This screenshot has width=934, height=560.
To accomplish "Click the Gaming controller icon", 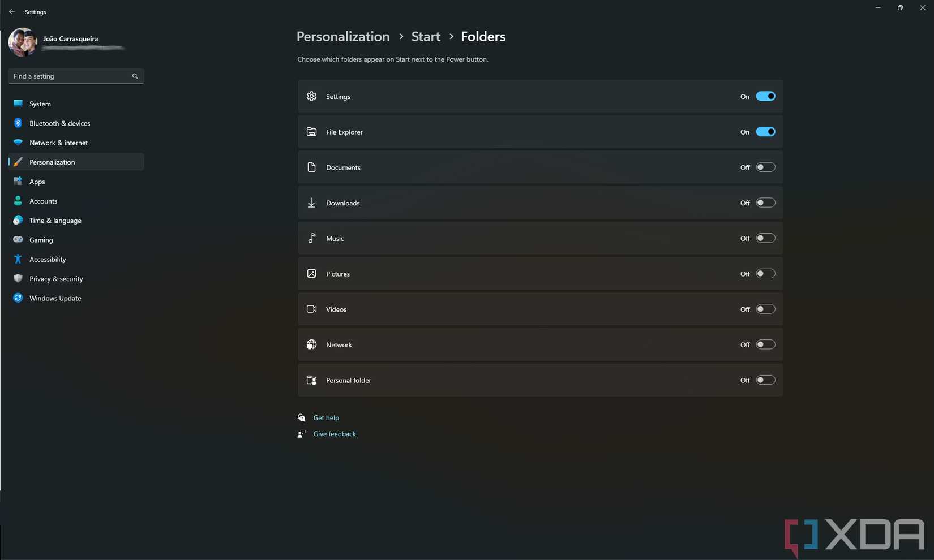I will pyautogui.click(x=18, y=240).
